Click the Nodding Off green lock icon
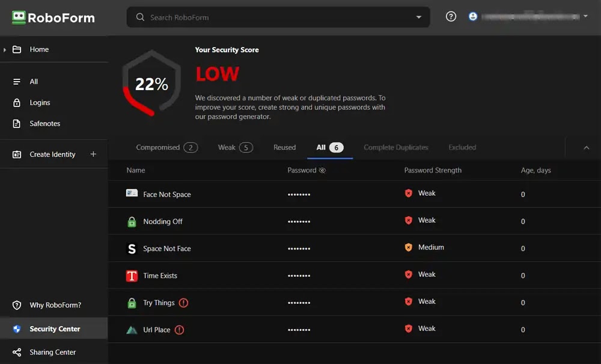Image resolution: width=601 pixels, height=364 pixels. point(132,222)
